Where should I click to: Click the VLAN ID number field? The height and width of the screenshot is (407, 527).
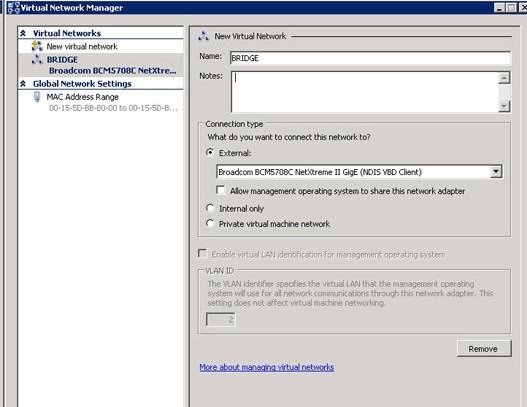click(220, 319)
